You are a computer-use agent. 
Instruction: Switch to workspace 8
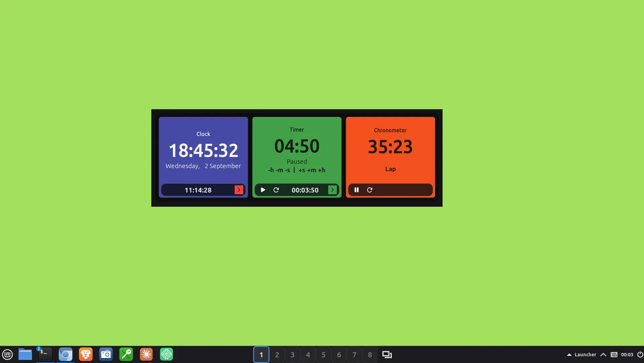click(x=370, y=355)
